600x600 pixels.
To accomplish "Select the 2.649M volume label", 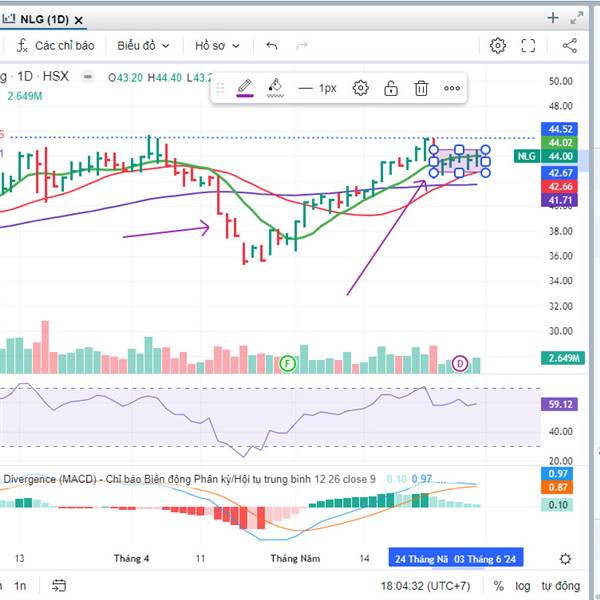I will [x=562, y=358].
